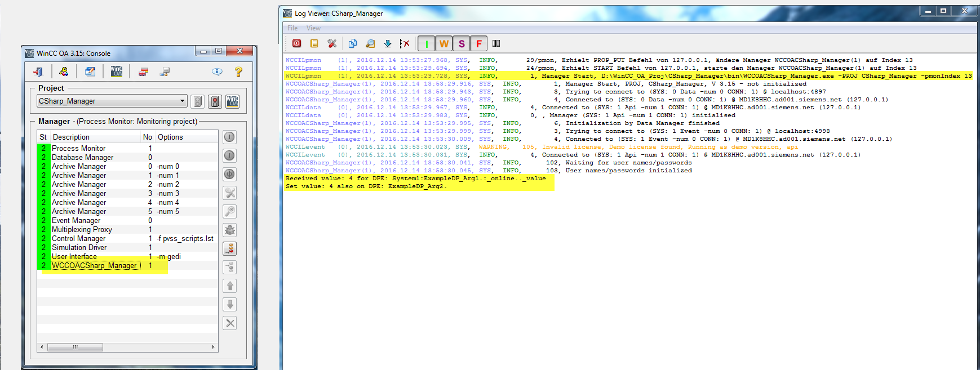980x370 pixels.
Task: Click the grayed append manager button
Action: pos(229,267)
